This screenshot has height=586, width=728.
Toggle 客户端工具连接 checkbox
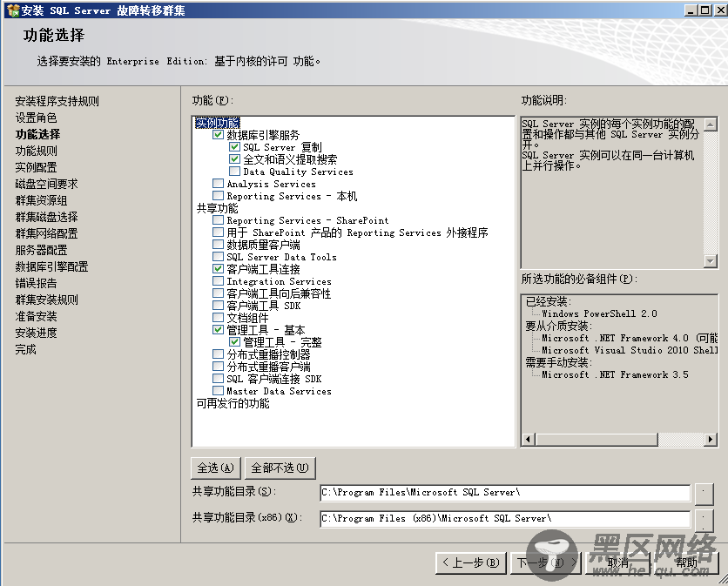pyautogui.click(x=219, y=269)
